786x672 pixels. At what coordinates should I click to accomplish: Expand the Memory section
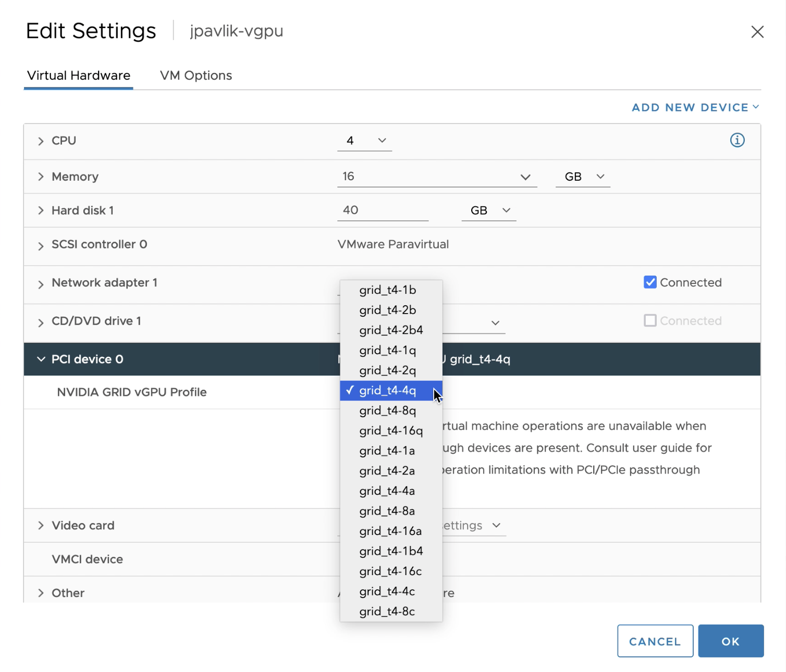point(41,177)
